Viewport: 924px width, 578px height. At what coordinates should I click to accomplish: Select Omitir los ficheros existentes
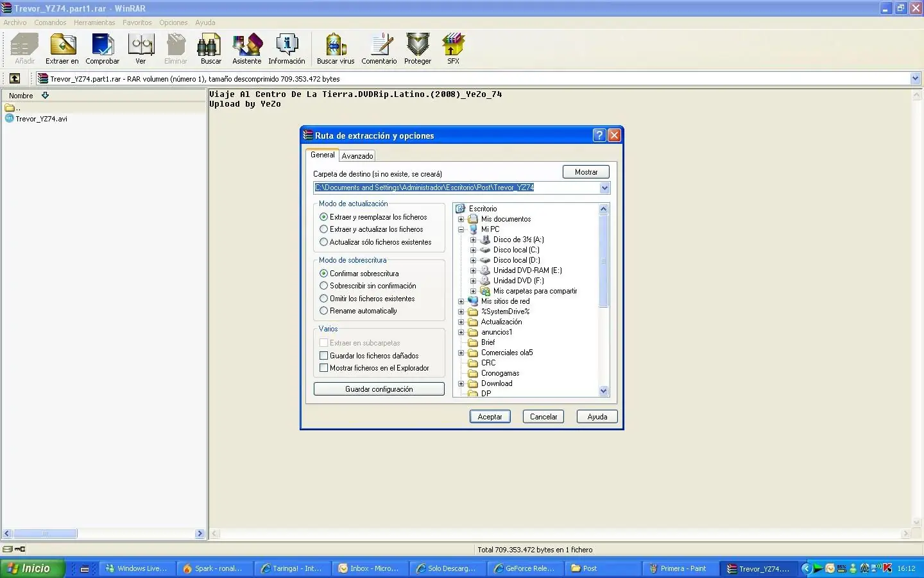coord(367,299)
